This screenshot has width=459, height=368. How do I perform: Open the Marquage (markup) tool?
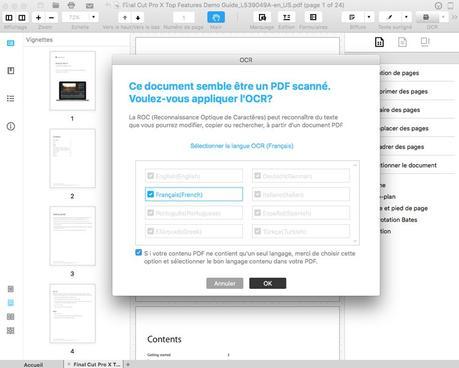click(x=262, y=17)
